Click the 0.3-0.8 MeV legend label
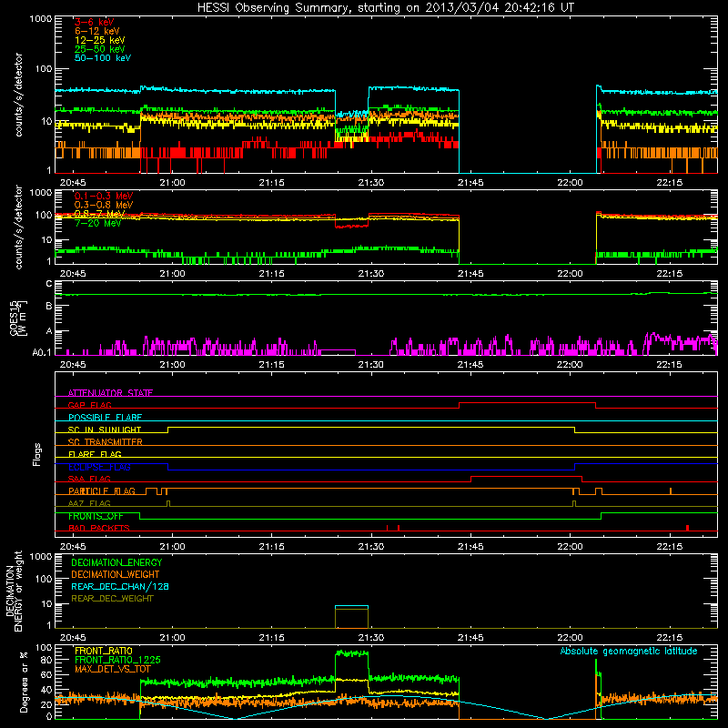The width and height of the screenshot is (728, 728). (104, 205)
